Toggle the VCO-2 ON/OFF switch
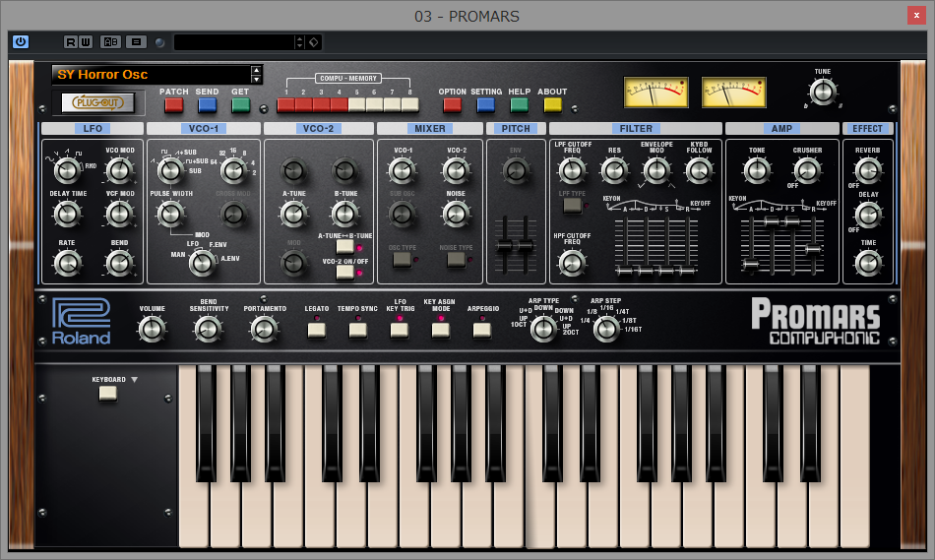 coord(344,272)
